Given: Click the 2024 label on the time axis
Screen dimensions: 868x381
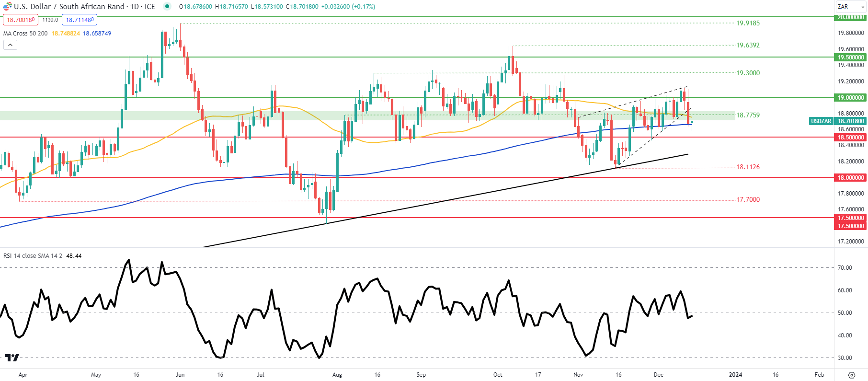Looking at the screenshot, I should tap(735, 375).
